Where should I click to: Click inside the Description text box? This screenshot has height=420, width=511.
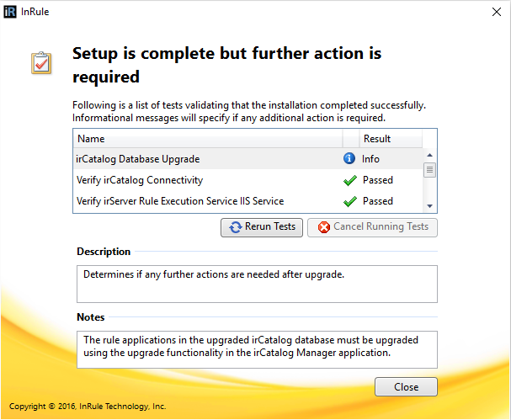257,284
